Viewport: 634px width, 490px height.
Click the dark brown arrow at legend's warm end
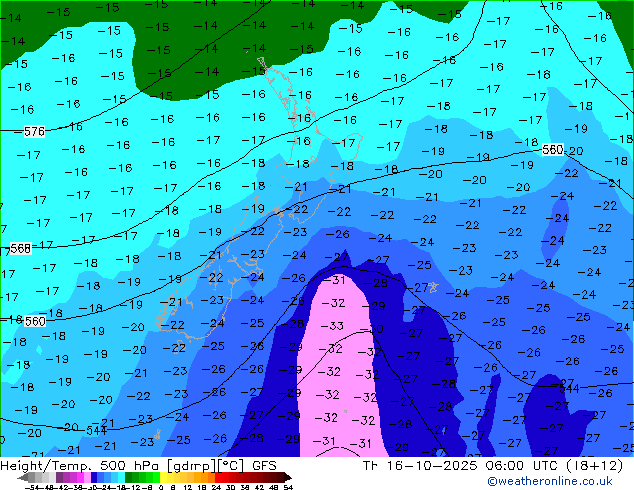pyautogui.click(x=288, y=477)
